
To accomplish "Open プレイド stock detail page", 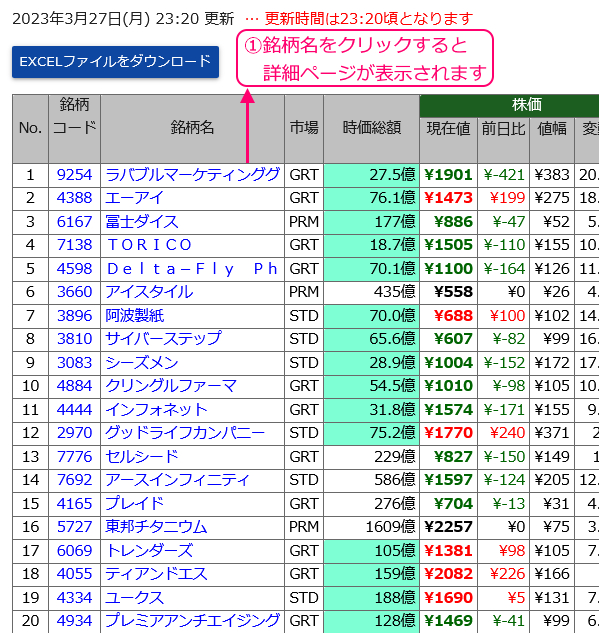I will click(x=134, y=503).
